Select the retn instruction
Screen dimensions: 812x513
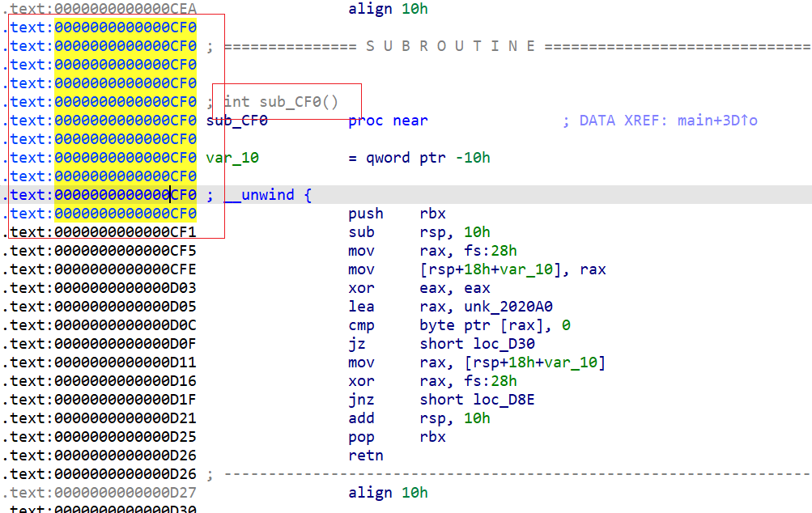(365, 456)
